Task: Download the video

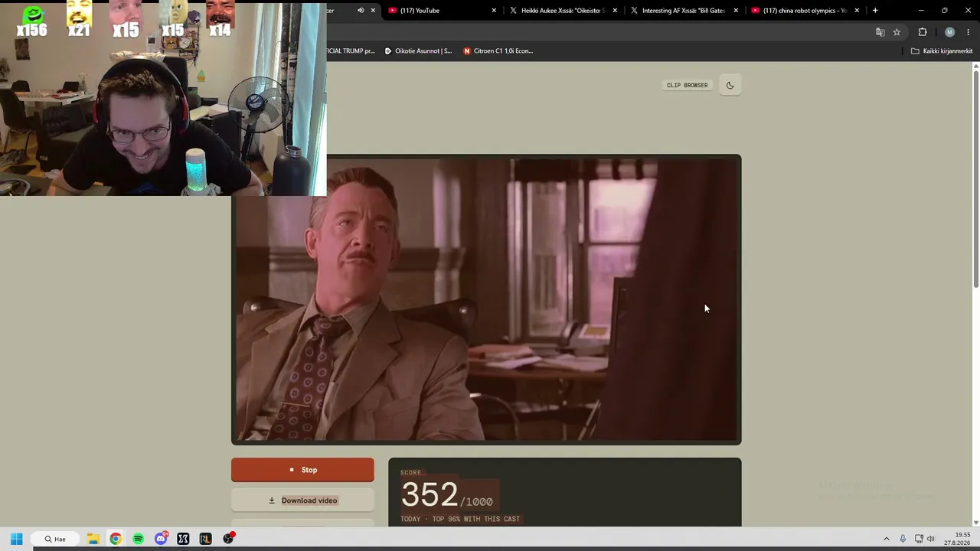Action: coord(302,500)
